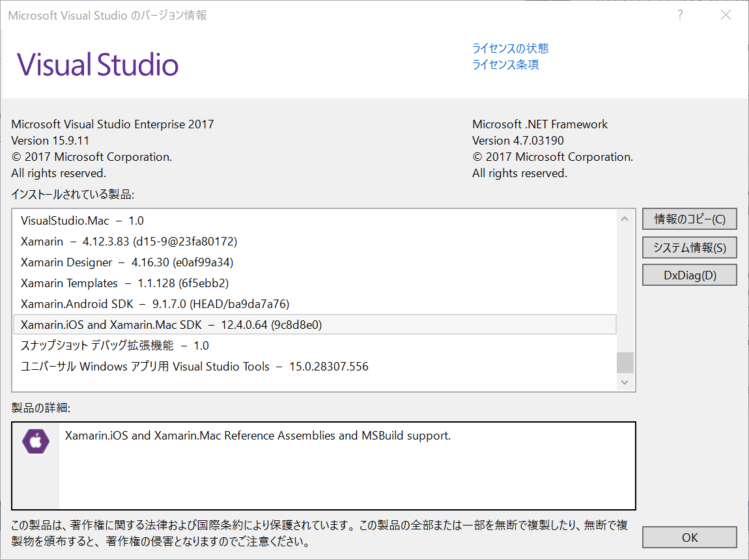Click the Xamarin.iOS Apple hexagon icon

pos(36,441)
